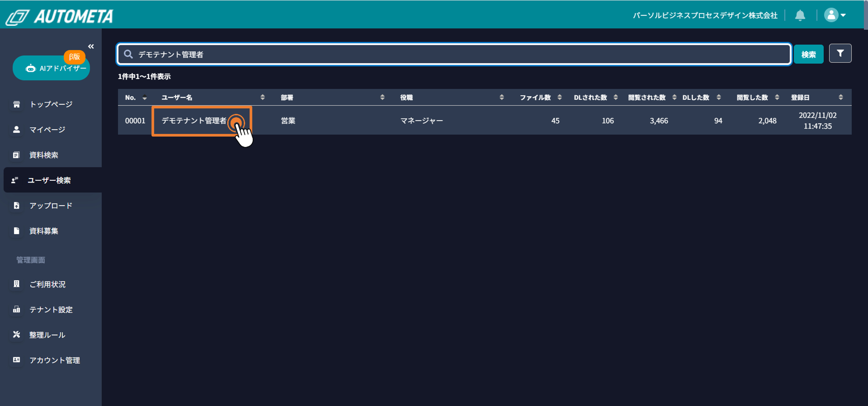This screenshot has height=406, width=868.
Task: Select ユーザー検索 in sidebar
Action: tap(53, 180)
